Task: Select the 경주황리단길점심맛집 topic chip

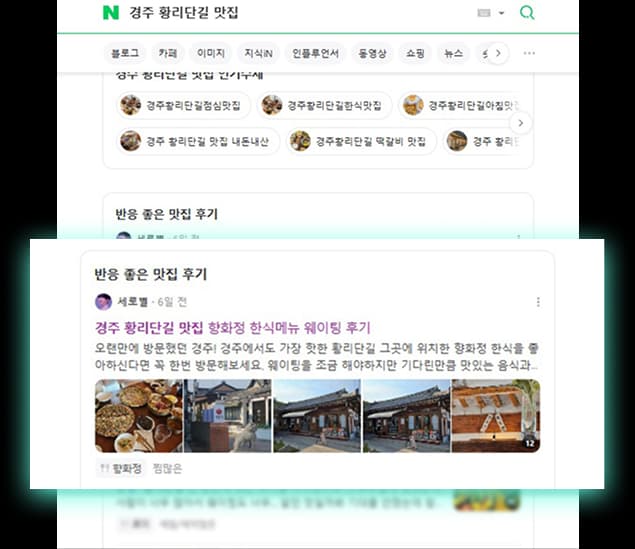Action: 183,105
